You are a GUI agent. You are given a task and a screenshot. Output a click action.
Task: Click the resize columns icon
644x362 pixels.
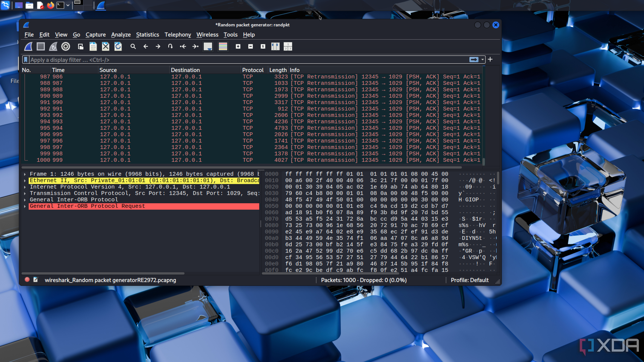[275, 47]
